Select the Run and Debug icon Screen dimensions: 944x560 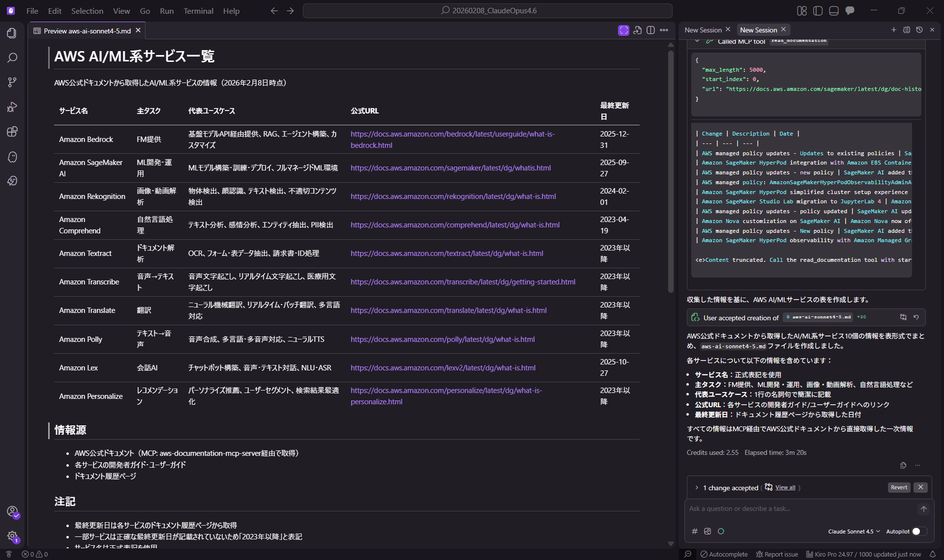pos(12,107)
